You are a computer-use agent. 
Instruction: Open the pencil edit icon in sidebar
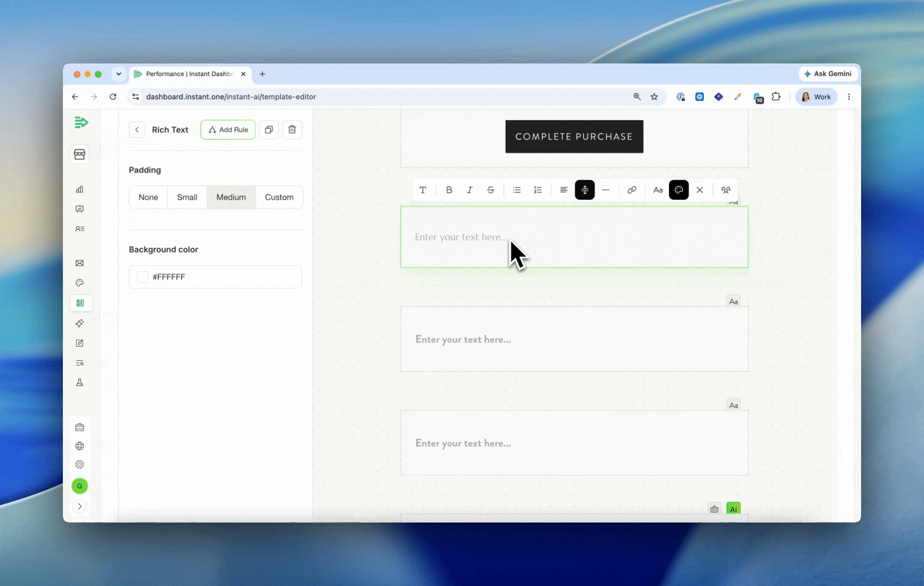tap(80, 343)
